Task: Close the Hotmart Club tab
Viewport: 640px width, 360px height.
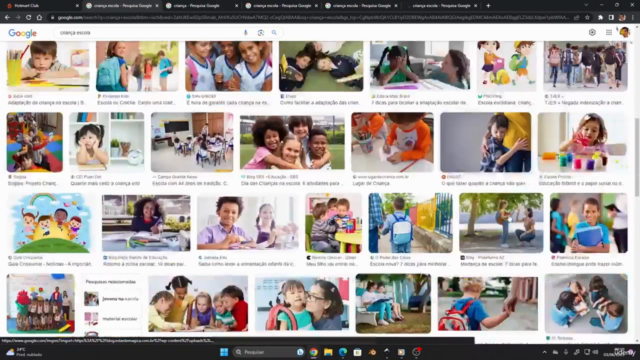Action: (77, 6)
